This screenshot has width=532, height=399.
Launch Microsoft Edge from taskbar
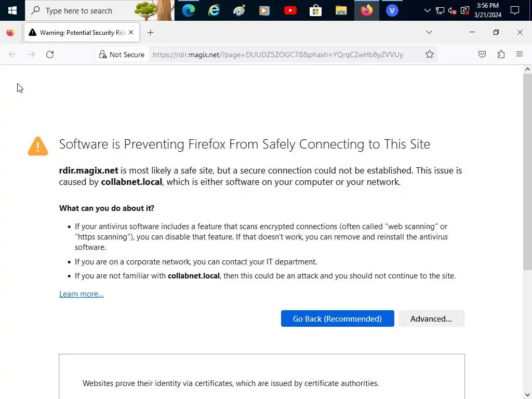(x=188, y=10)
